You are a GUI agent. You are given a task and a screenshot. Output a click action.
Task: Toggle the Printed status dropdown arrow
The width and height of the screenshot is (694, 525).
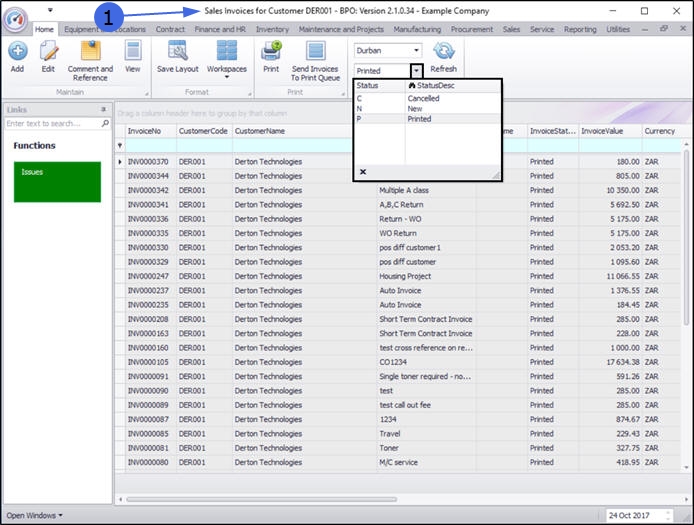(x=416, y=71)
